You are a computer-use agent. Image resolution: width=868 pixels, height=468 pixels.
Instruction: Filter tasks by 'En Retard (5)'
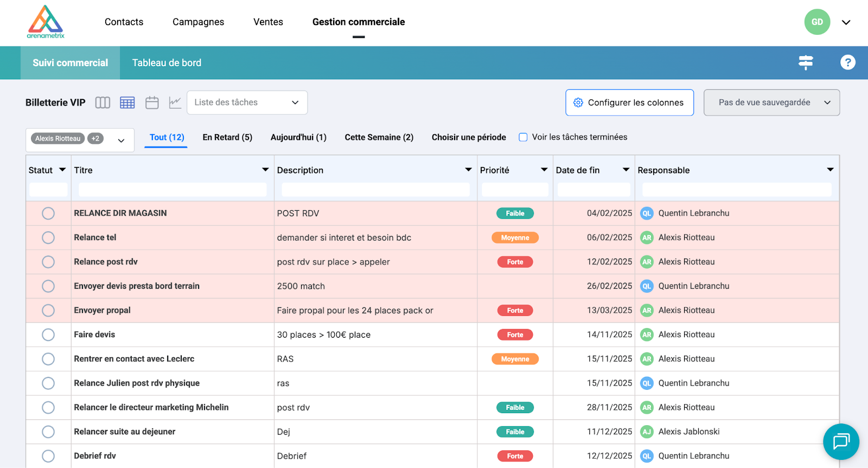(x=227, y=137)
